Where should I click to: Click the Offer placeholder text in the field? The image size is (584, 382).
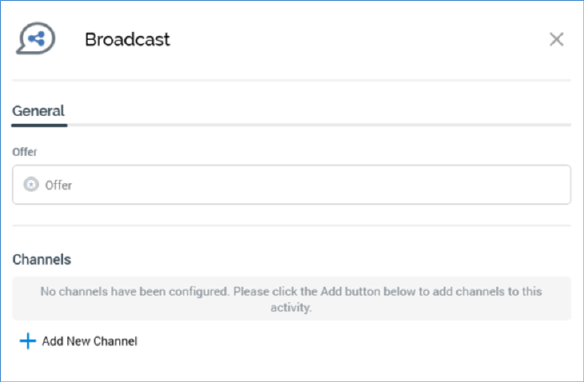[58, 185]
